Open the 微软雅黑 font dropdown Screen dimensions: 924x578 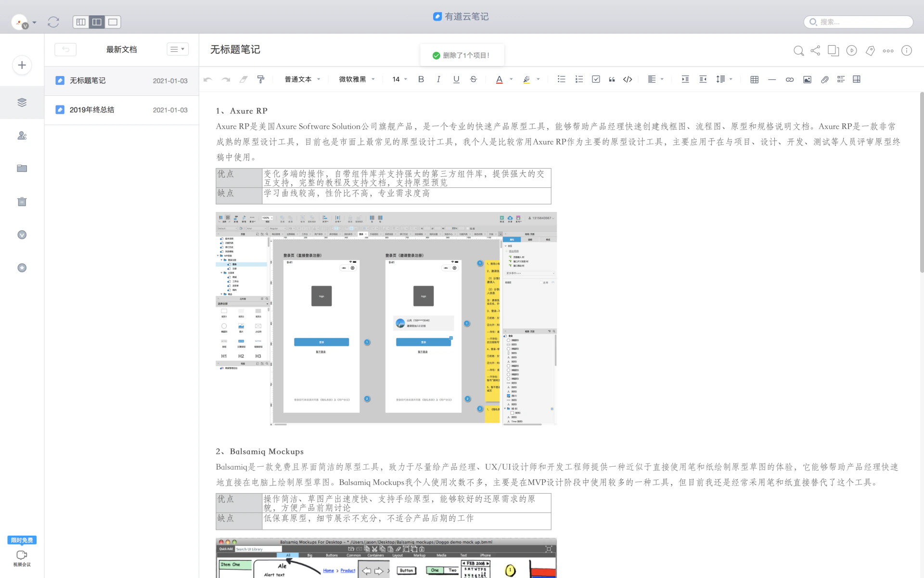pos(357,79)
